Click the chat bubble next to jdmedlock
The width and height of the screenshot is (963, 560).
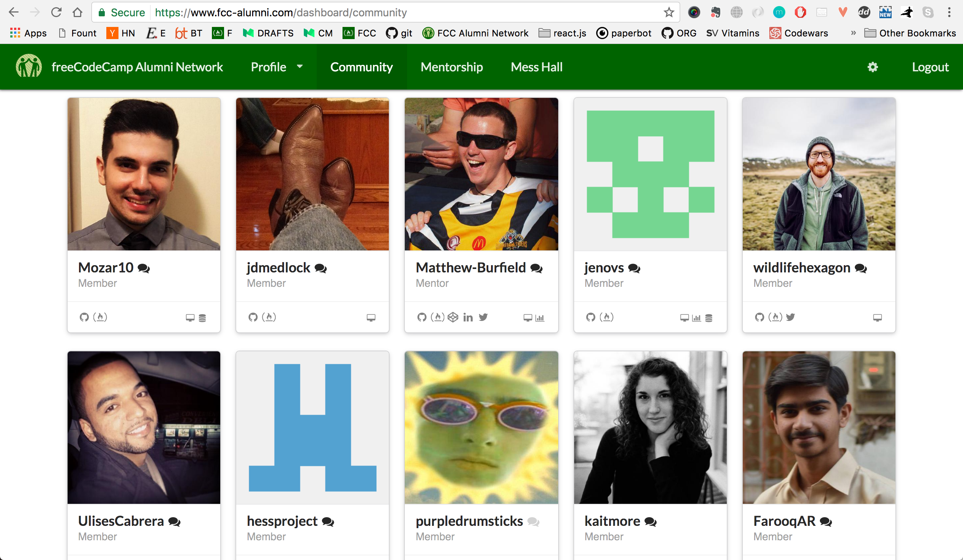[320, 268]
